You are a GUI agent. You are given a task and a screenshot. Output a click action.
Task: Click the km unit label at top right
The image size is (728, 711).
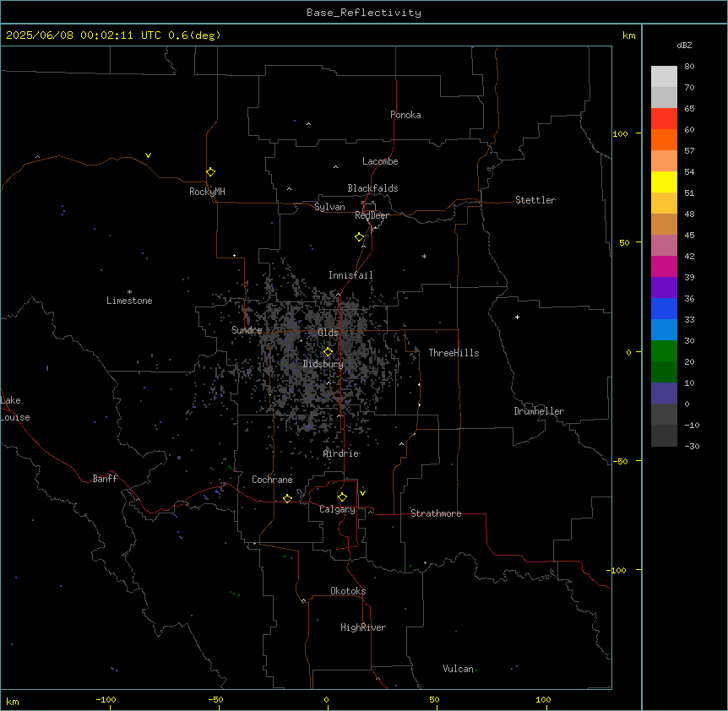pyautogui.click(x=629, y=35)
